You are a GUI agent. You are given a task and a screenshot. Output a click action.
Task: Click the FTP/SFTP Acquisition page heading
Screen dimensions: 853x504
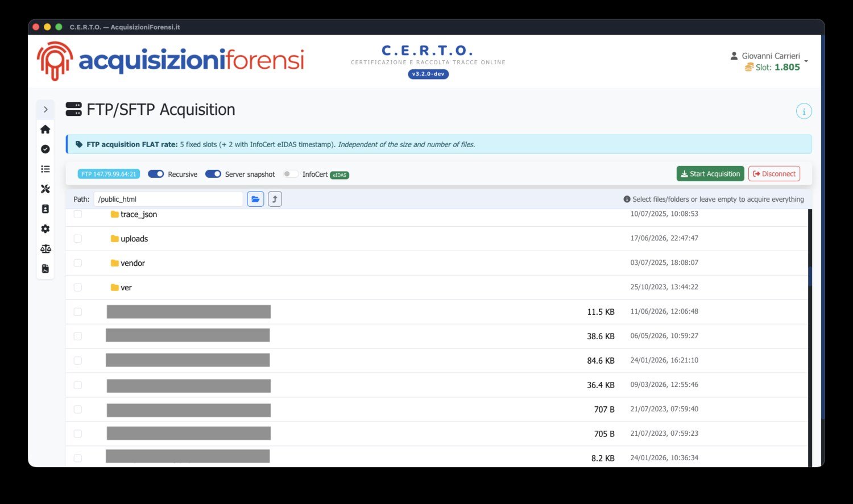point(161,110)
